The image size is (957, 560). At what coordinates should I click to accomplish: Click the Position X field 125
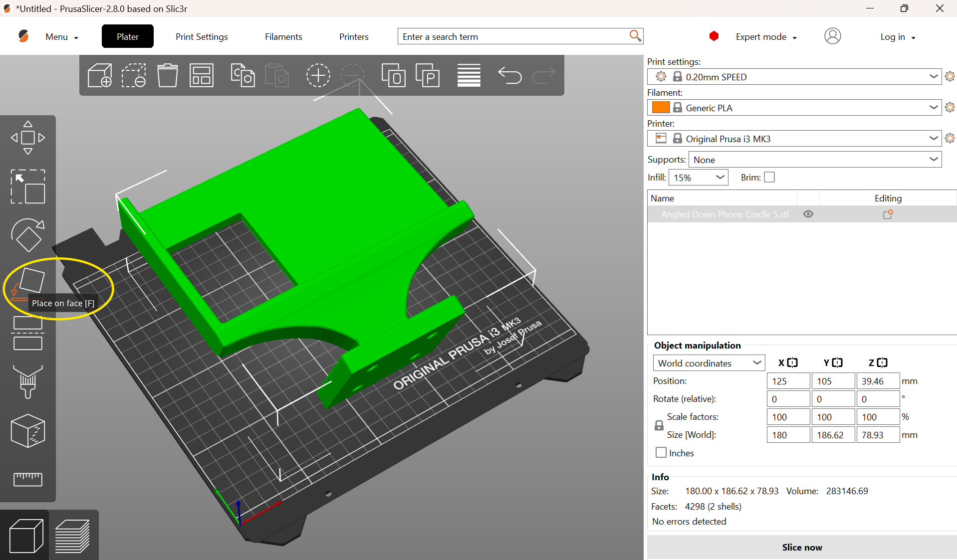788,381
